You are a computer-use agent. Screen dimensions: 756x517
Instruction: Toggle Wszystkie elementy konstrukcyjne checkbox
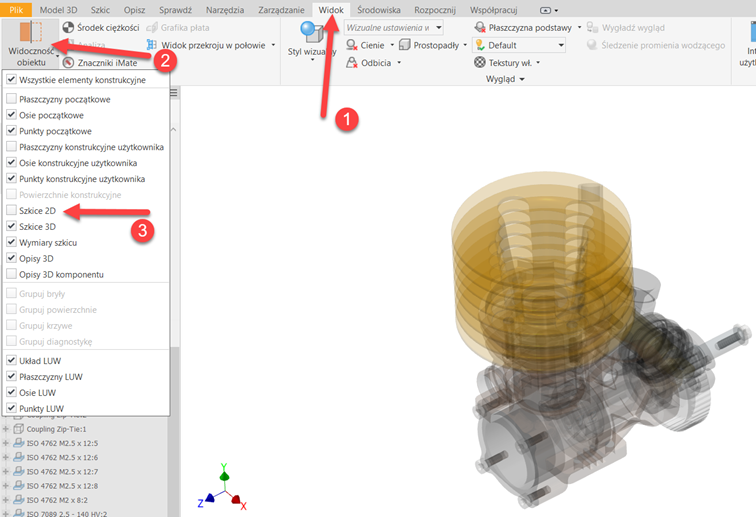tap(11, 80)
